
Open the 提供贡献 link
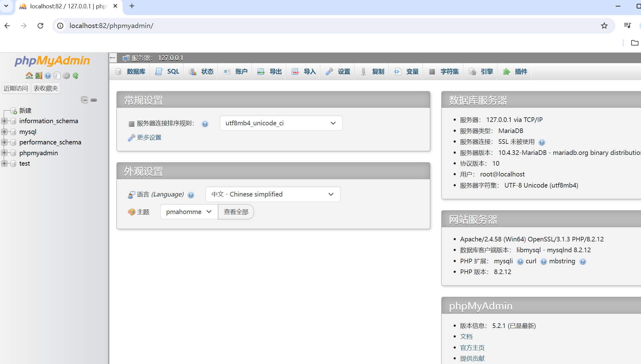(472, 358)
